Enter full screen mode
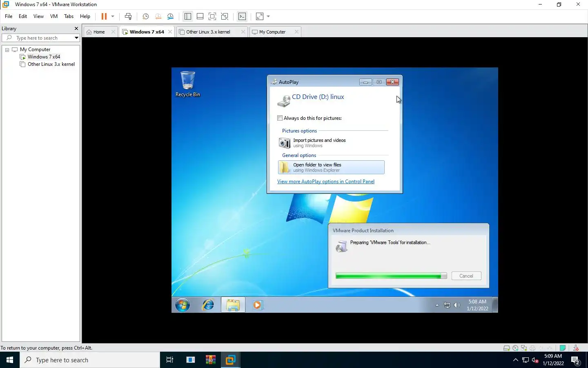 click(212, 16)
